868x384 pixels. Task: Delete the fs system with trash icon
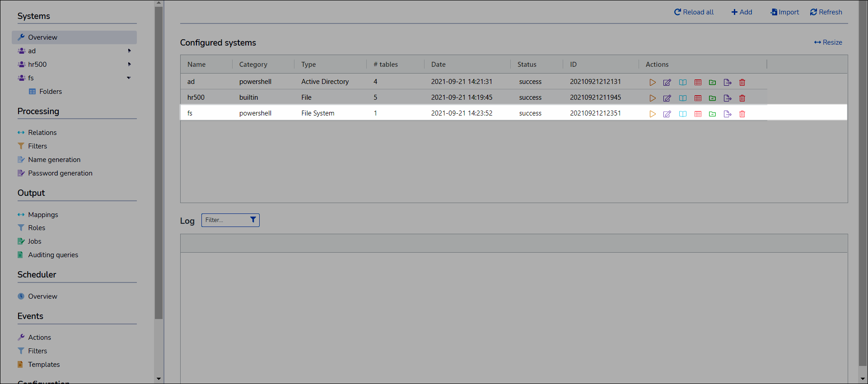[x=742, y=114]
